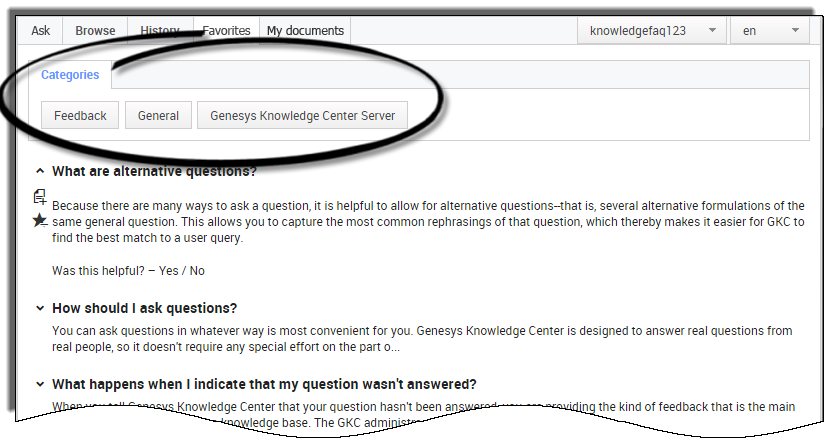This screenshot has width=824, height=439.
Task: Click the add-document icon beside the first answer
Action: [x=39, y=196]
